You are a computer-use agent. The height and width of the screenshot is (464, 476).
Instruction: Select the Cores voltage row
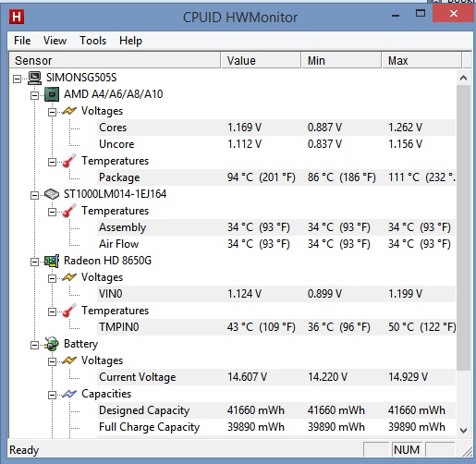(x=276, y=128)
